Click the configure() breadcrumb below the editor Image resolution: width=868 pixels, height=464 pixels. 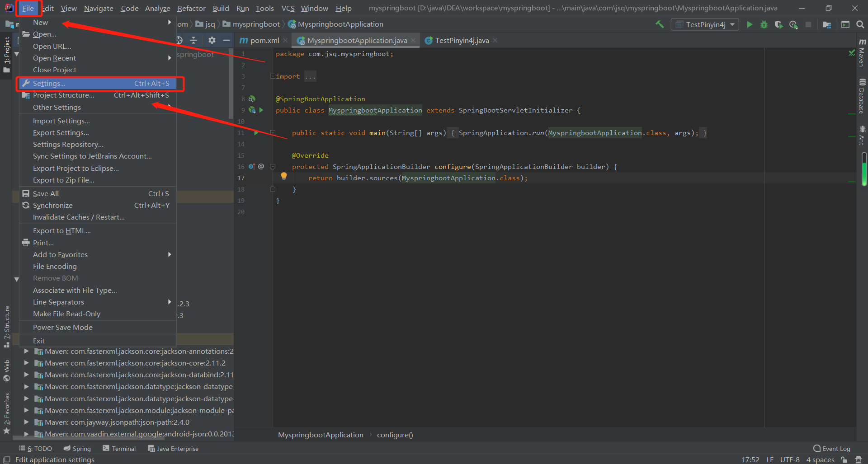pyautogui.click(x=395, y=435)
